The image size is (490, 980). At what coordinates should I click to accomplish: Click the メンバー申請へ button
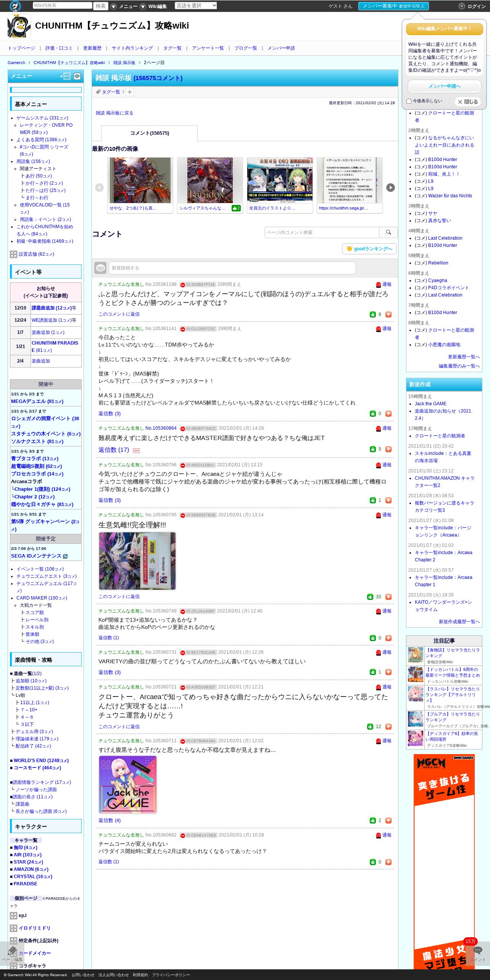[445, 86]
